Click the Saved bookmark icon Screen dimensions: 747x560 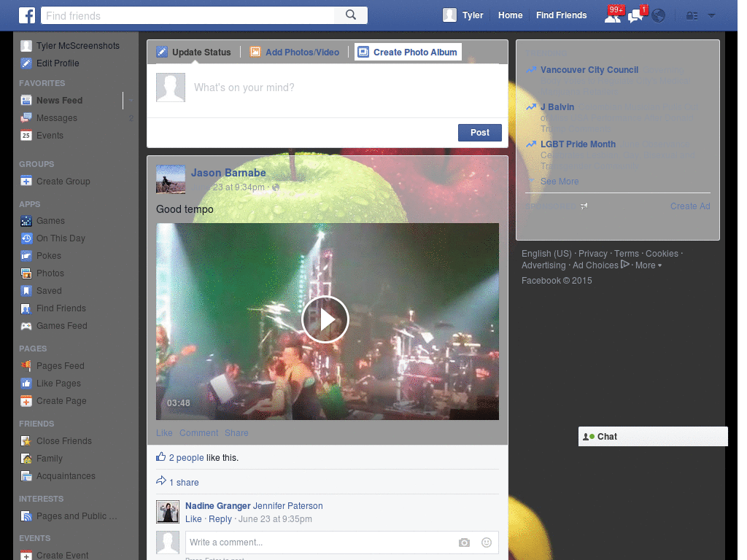26,291
